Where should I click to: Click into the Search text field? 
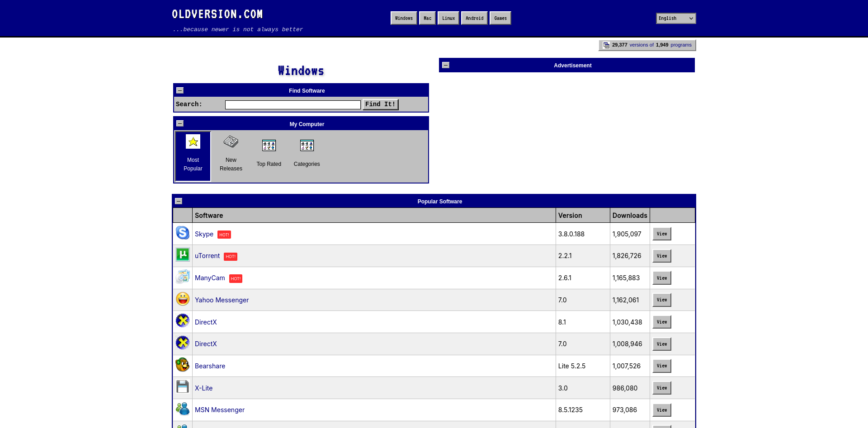(x=293, y=105)
